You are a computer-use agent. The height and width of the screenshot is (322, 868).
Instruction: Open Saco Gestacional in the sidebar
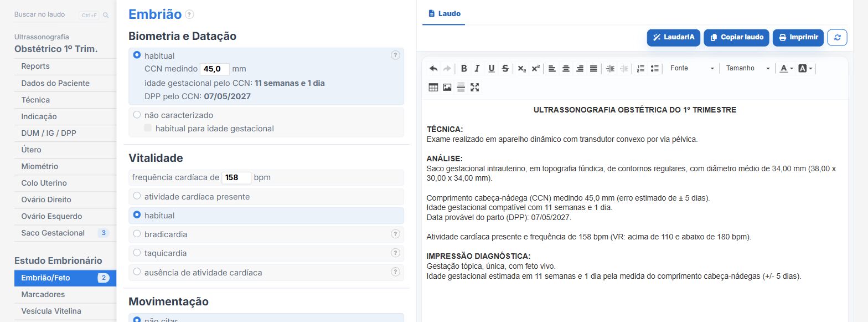(x=65, y=233)
